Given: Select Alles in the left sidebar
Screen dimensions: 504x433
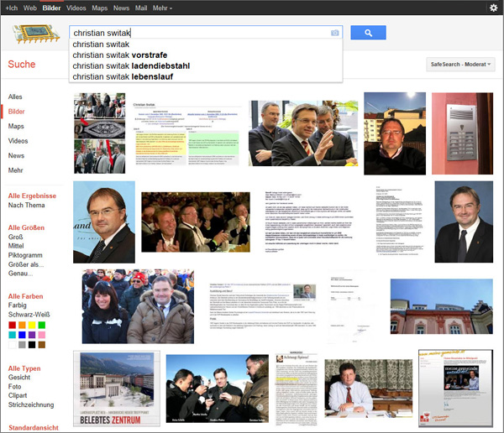Looking at the screenshot, I should (x=15, y=97).
